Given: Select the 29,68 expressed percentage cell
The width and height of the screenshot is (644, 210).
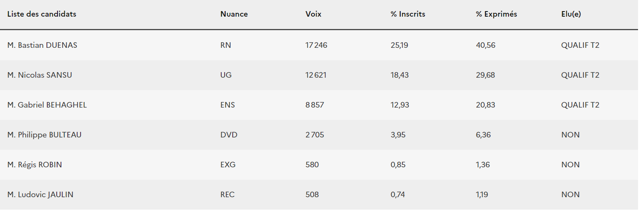Looking at the screenshot, I should pos(485,75).
